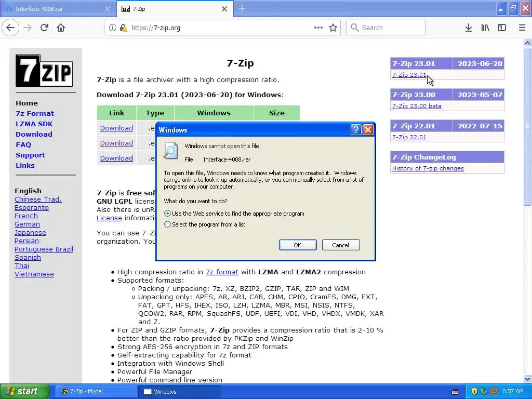Open the 7-Zip 23.01 news link
The image size is (532, 399).
click(x=409, y=75)
